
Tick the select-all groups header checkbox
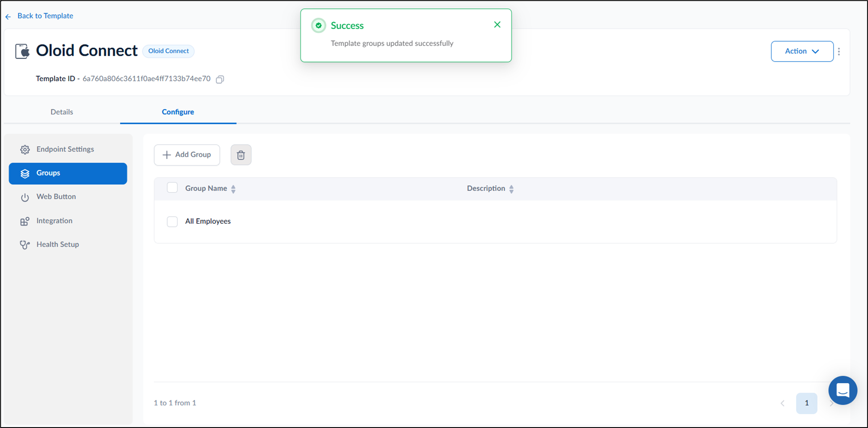click(x=172, y=188)
